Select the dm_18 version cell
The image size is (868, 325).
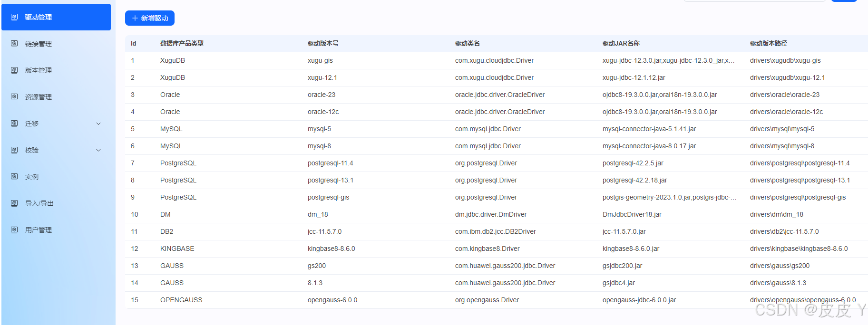point(318,214)
